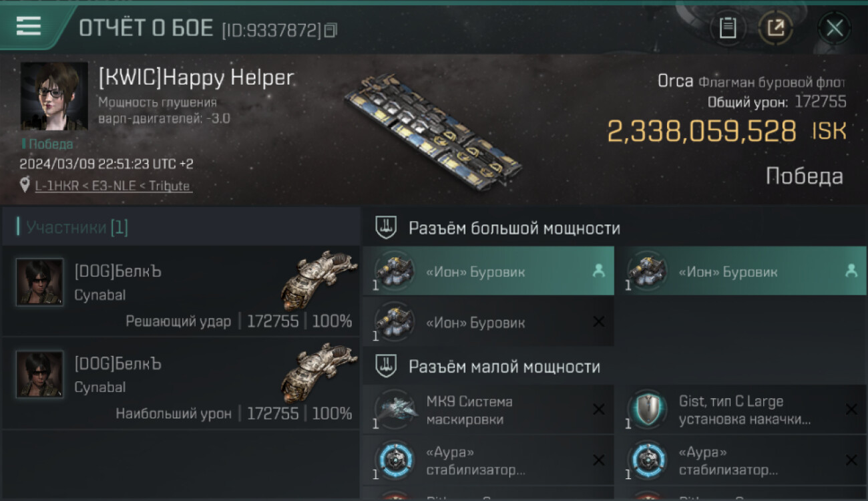Share the battle report via export icon
This screenshot has width=868, height=501.
[776, 28]
